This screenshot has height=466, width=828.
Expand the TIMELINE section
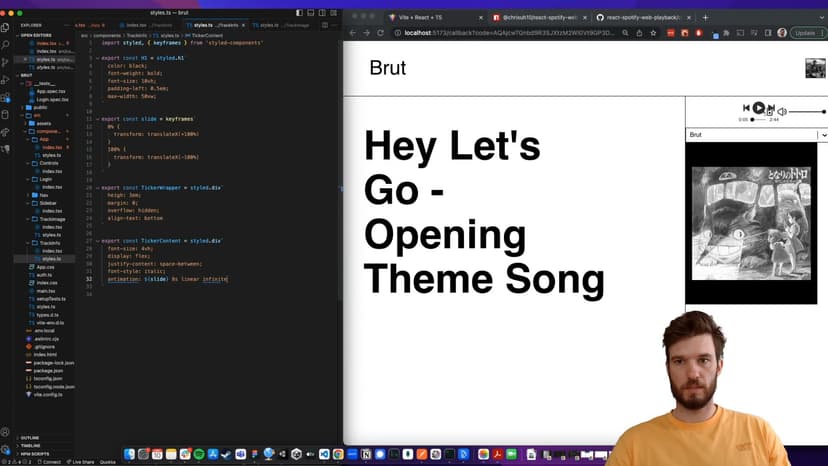pyautogui.click(x=30, y=446)
